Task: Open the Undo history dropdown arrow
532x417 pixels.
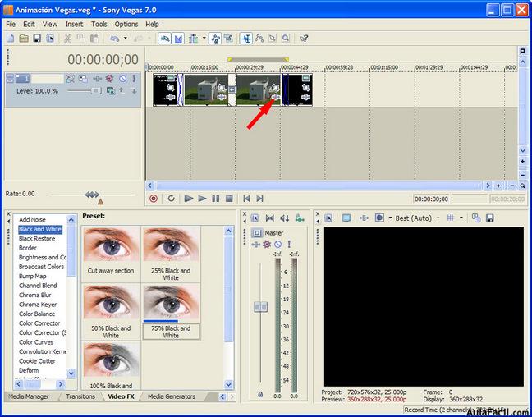Action: pyautogui.click(x=125, y=39)
